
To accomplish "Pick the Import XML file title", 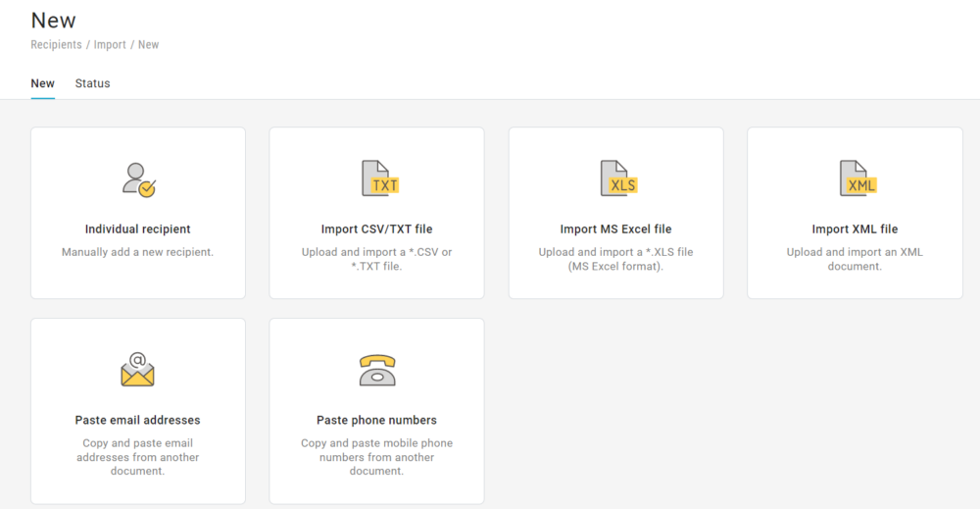I will 856,229.
